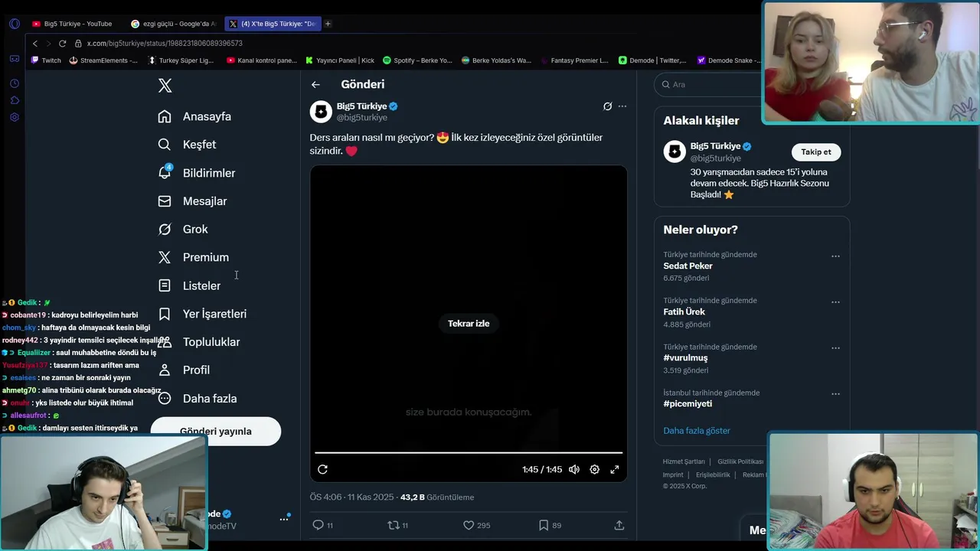Open the Premium page

(193, 258)
